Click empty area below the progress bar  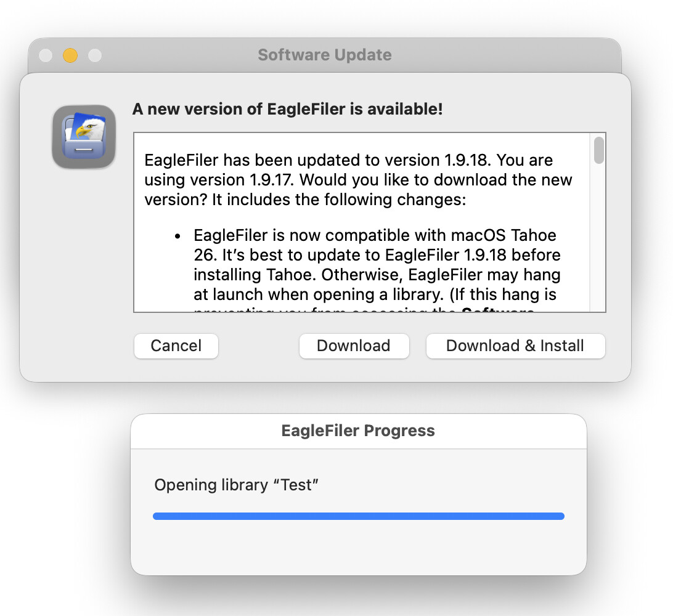358,548
